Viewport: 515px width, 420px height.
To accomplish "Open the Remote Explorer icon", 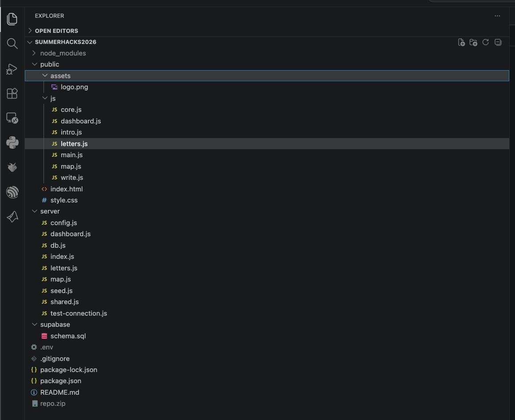I will [12, 118].
